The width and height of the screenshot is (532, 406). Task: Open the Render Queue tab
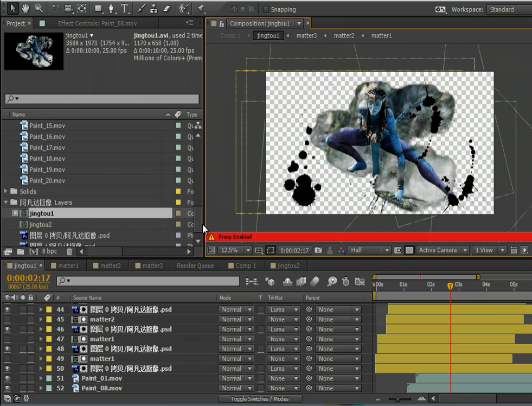[195, 265]
